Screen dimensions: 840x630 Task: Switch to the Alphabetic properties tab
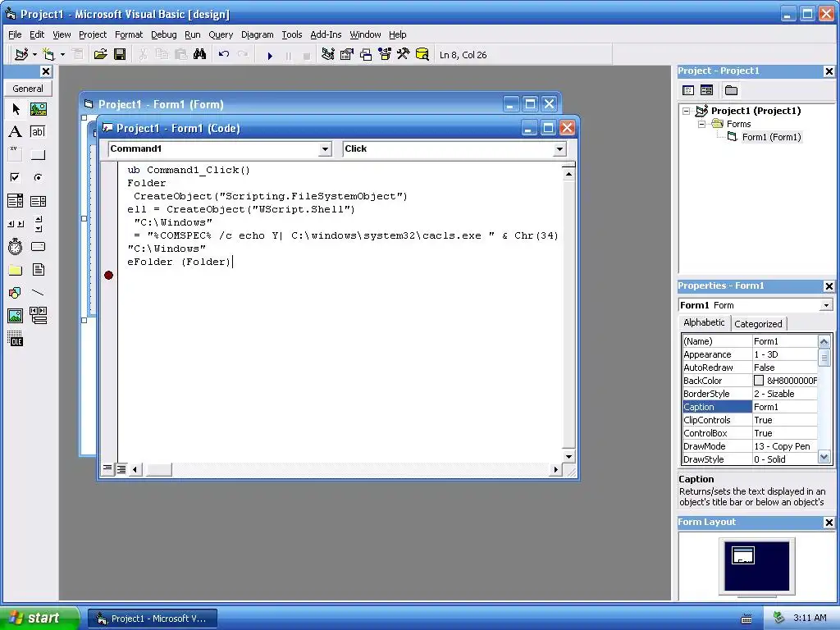pos(704,322)
